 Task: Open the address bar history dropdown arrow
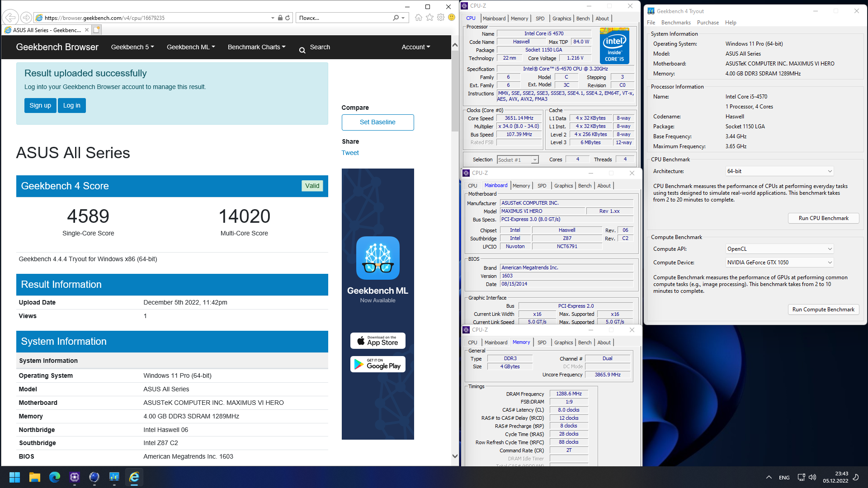(273, 18)
